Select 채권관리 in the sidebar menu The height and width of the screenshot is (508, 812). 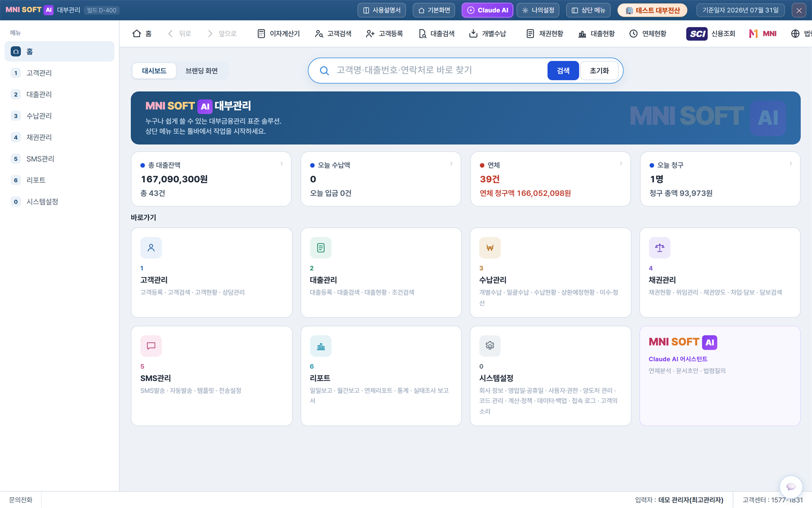coord(59,137)
